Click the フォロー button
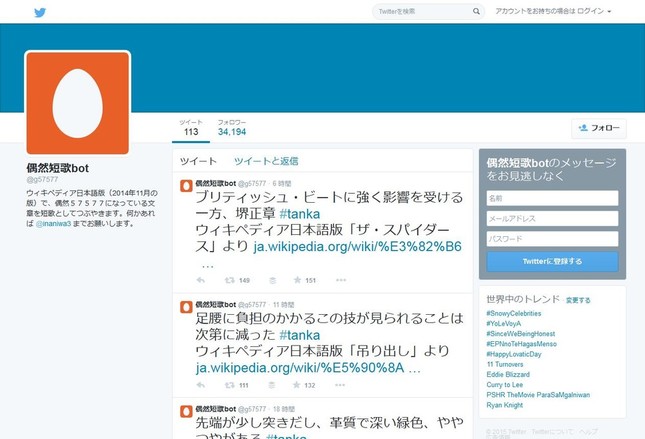The width and height of the screenshot is (645, 439). [599, 128]
